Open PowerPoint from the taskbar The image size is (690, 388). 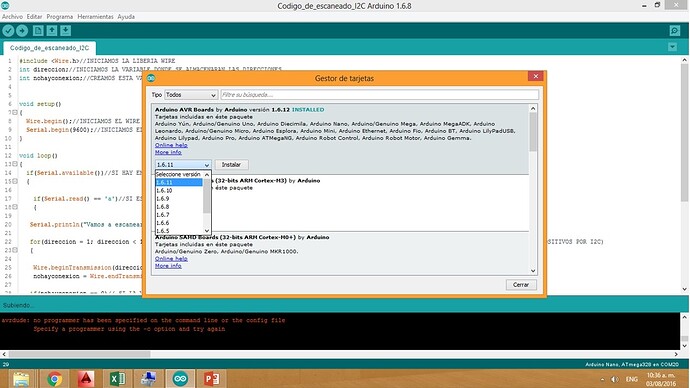coord(212,379)
